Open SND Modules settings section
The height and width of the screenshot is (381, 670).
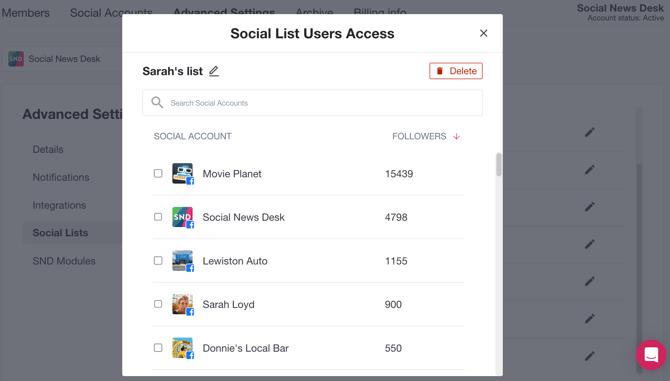pos(64,261)
